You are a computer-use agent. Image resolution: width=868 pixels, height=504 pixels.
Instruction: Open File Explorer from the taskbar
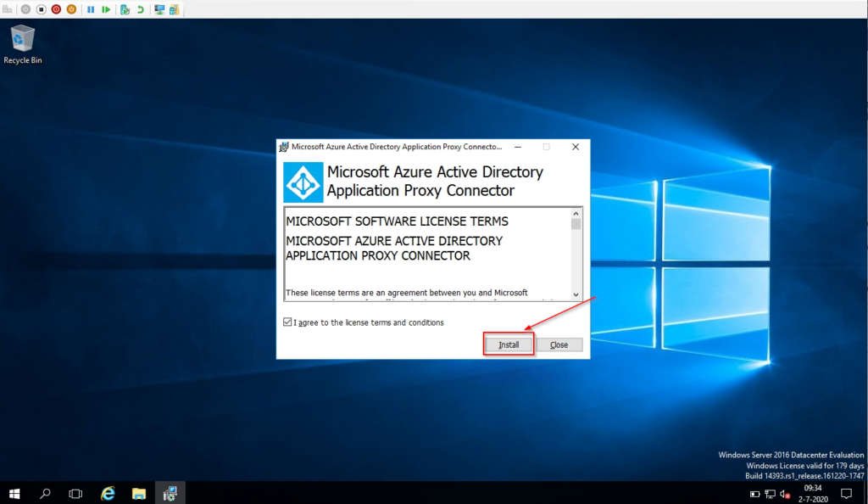(139, 493)
